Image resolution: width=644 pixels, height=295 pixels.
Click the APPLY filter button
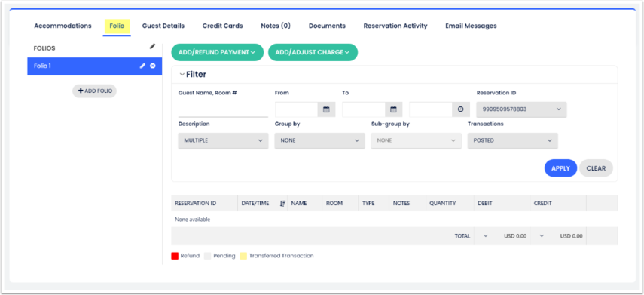[560, 168]
